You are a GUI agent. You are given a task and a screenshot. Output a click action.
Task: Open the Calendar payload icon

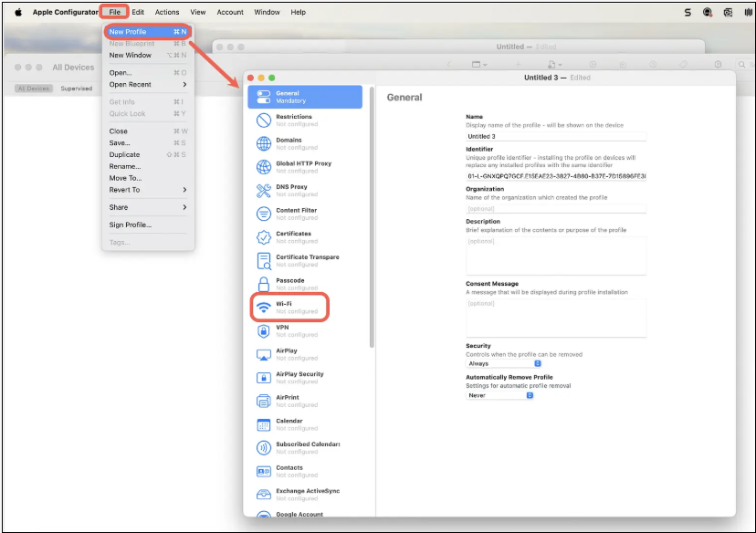pyautogui.click(x=263, y=425)
